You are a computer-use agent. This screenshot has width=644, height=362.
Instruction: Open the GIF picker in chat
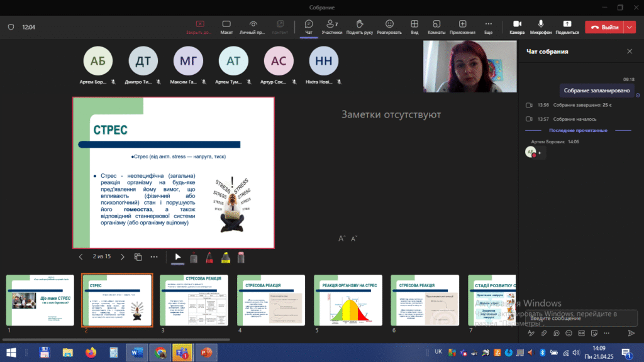click(582, 333)
